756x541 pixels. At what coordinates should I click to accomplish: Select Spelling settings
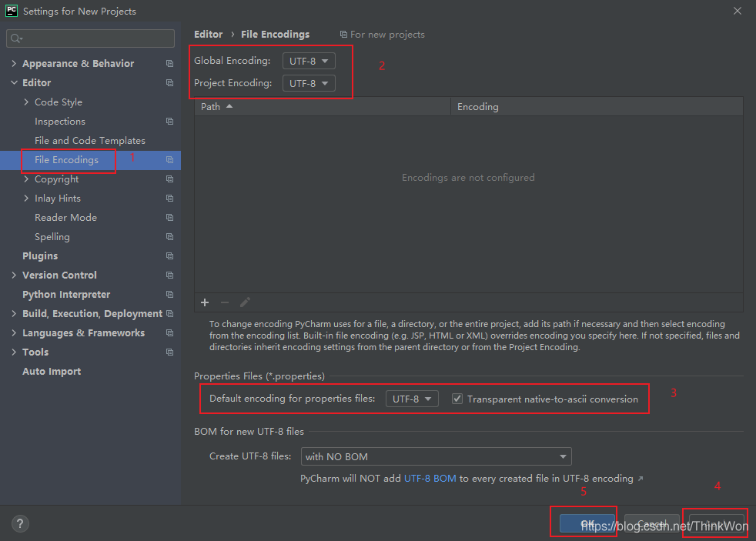(x=52, y=237)
